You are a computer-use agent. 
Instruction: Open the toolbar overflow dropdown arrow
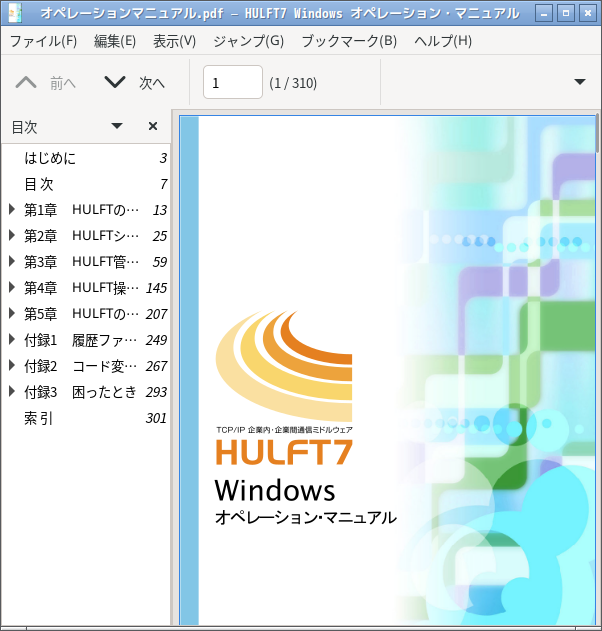(579, 82)
